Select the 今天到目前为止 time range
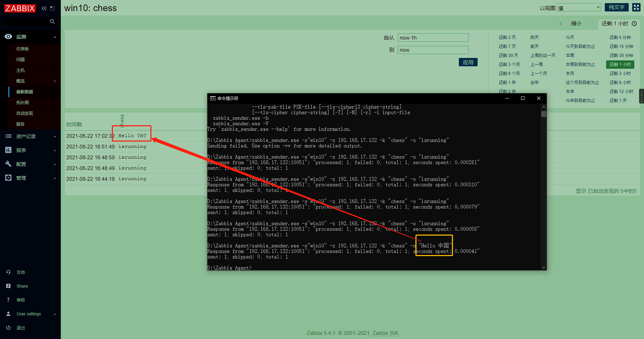 [580, 46]
